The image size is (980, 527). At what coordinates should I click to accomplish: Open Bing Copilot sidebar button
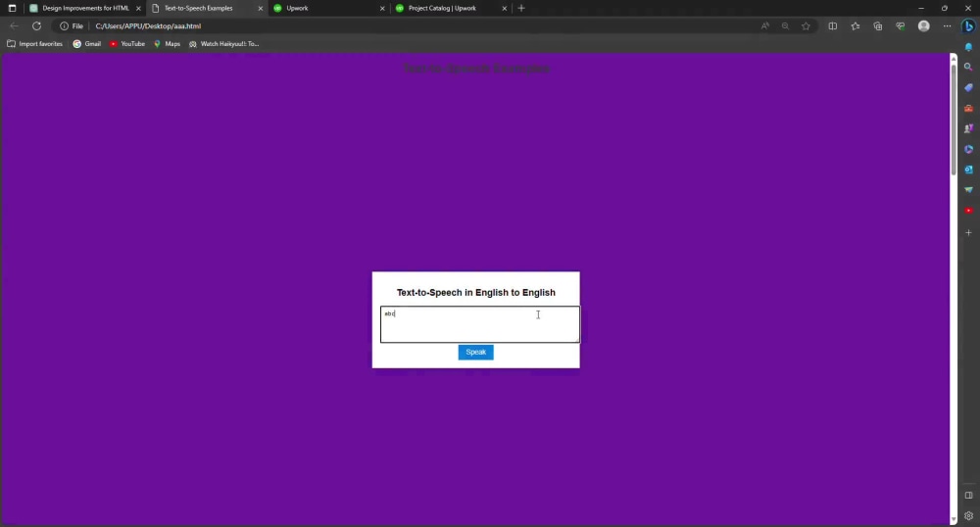(968, 26)
